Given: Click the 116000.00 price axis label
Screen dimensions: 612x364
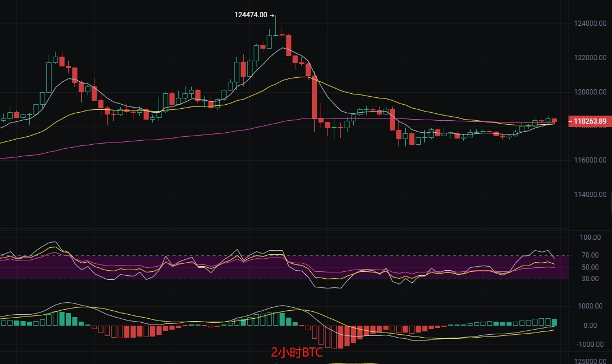Looking at the screenshot, I should point(590,160).
